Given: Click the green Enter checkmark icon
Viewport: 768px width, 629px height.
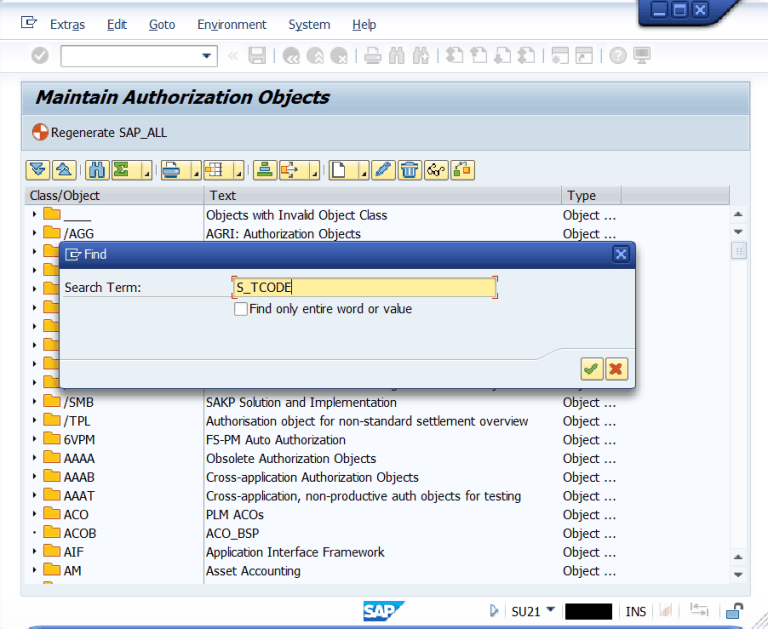Looking at the screenshot, I should [40, 55].
